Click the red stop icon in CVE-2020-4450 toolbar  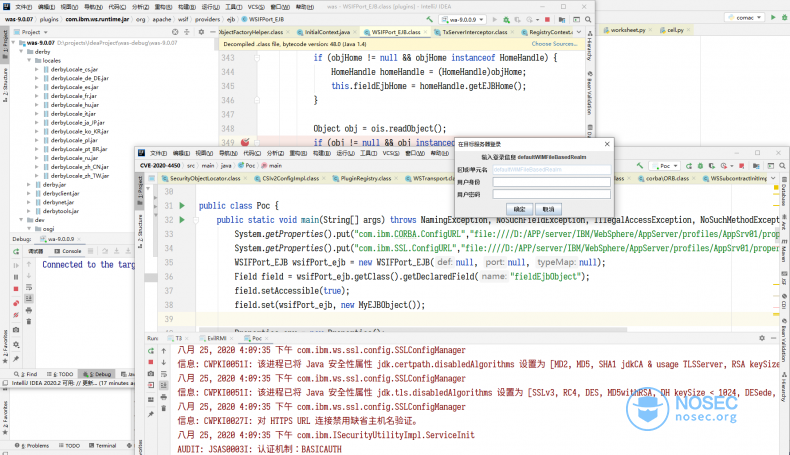click(742, 166)
